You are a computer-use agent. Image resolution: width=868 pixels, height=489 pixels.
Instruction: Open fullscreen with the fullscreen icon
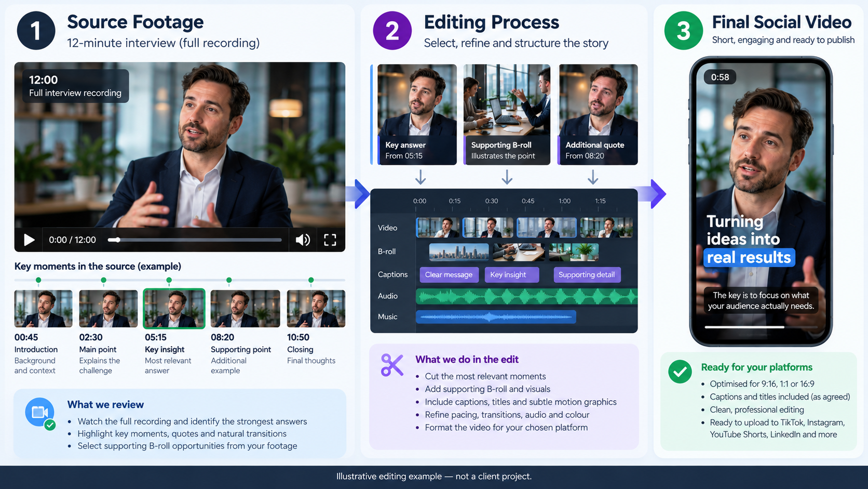pos(330,240)
